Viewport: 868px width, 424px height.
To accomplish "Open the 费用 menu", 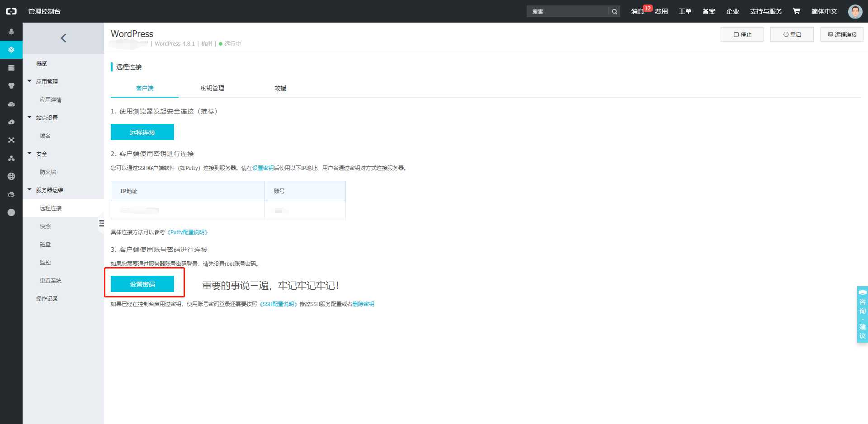I will pyautogui.click(x=661, y=11).
